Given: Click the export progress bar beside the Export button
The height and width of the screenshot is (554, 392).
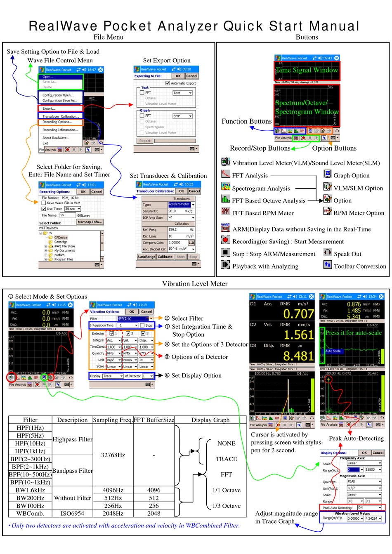Looking at the screenshot, I should [175, 141].
